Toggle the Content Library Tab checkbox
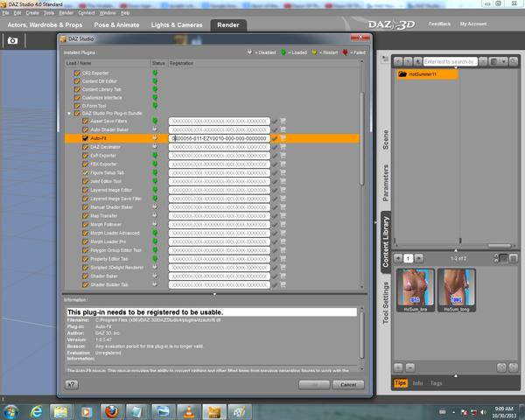Image resolution: width=525 pixels, height=420 pixels. click(77, 89)
